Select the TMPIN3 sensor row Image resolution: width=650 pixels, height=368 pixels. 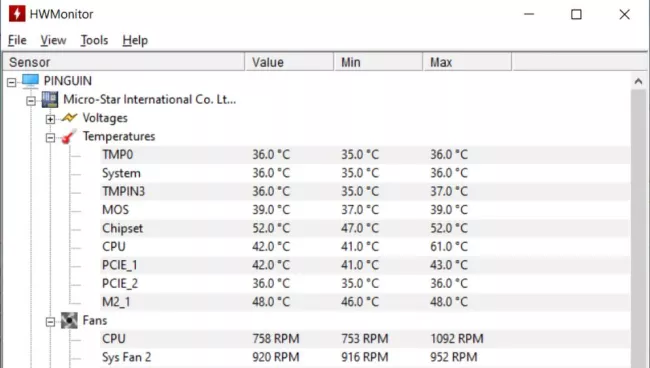[x=365, y=191]
